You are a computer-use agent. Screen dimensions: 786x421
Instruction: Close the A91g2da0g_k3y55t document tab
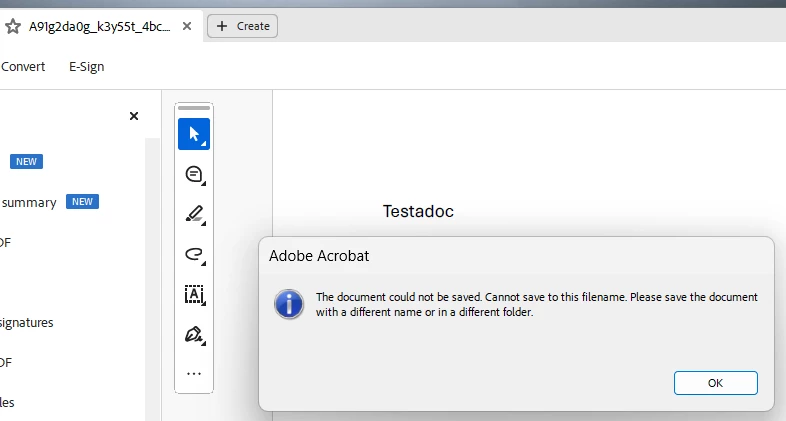point(187,26)
